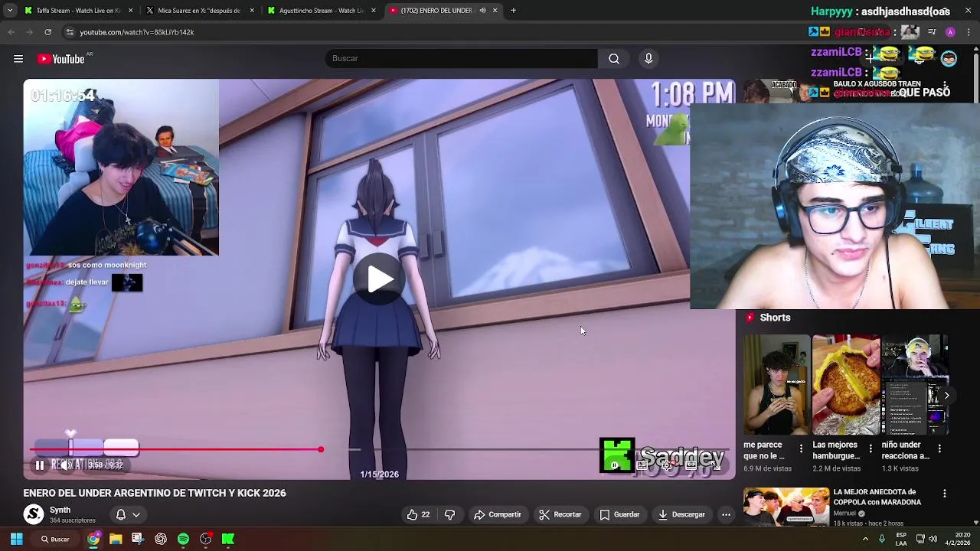Open Chrome from the taskbar

(x=93, y=539)
